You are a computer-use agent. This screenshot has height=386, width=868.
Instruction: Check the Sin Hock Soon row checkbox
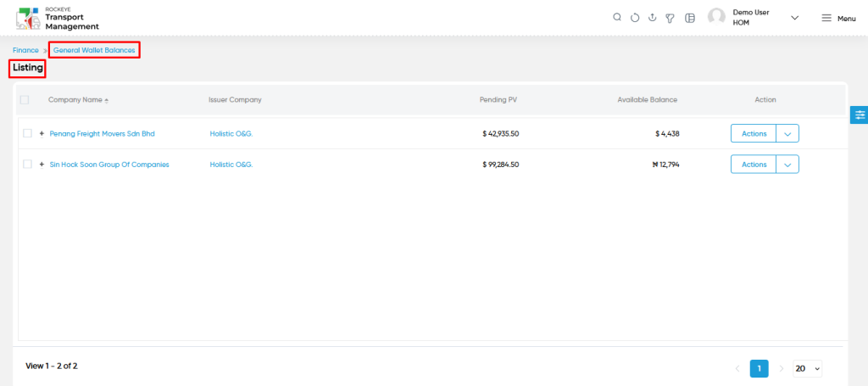(x=28, y=165)
